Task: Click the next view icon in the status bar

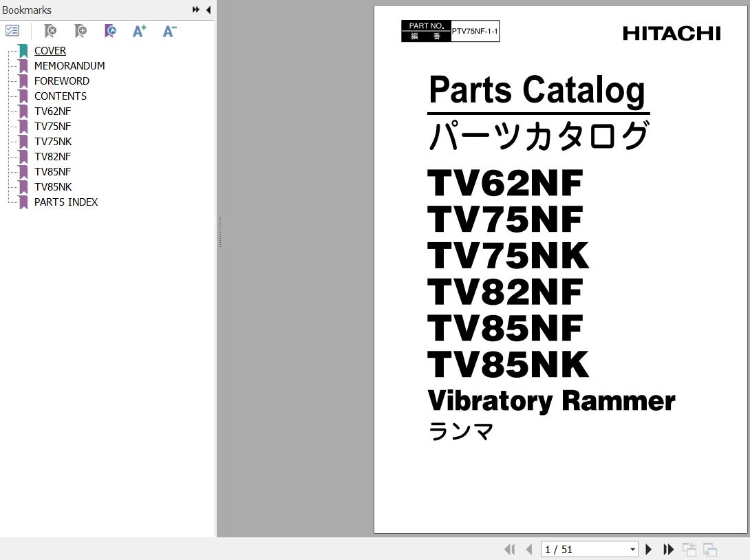Action: point(710,550)
